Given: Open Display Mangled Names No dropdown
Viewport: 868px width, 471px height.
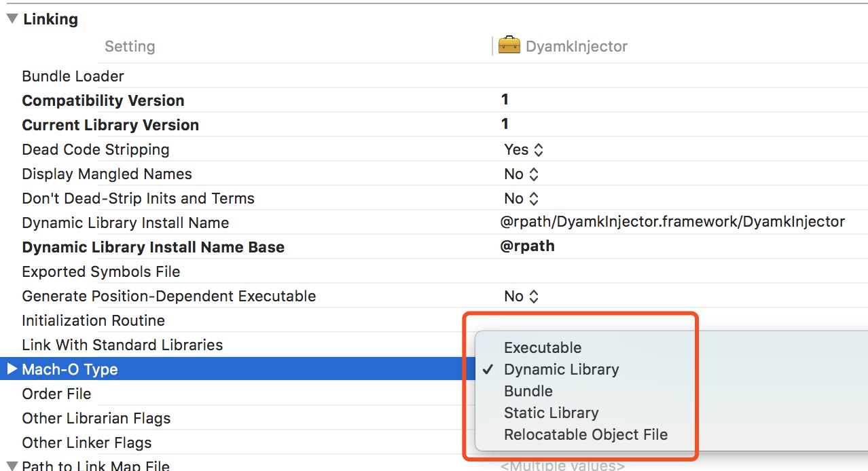Looking at the screenshot, I should pos(522,174).
